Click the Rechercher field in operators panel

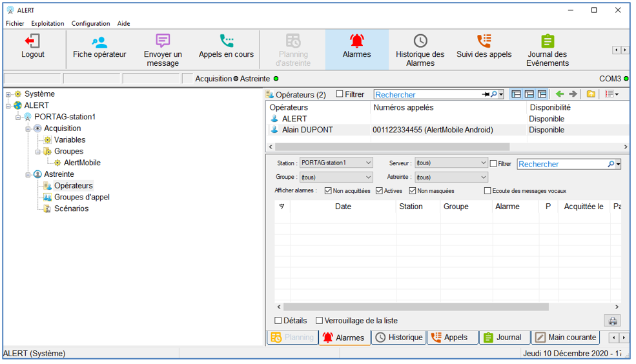point(427,94)
